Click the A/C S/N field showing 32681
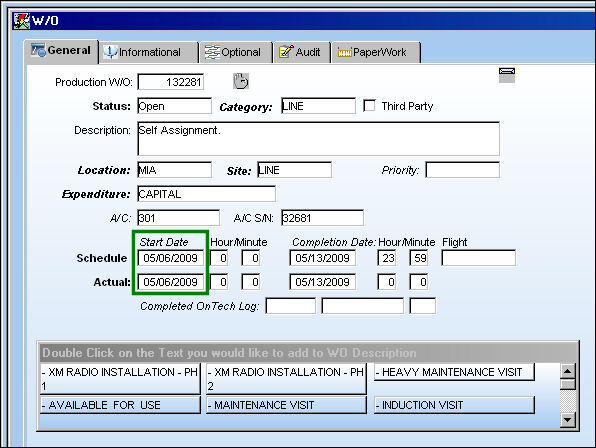The width and height of the screenshot is (596, 448). [322, 218]
